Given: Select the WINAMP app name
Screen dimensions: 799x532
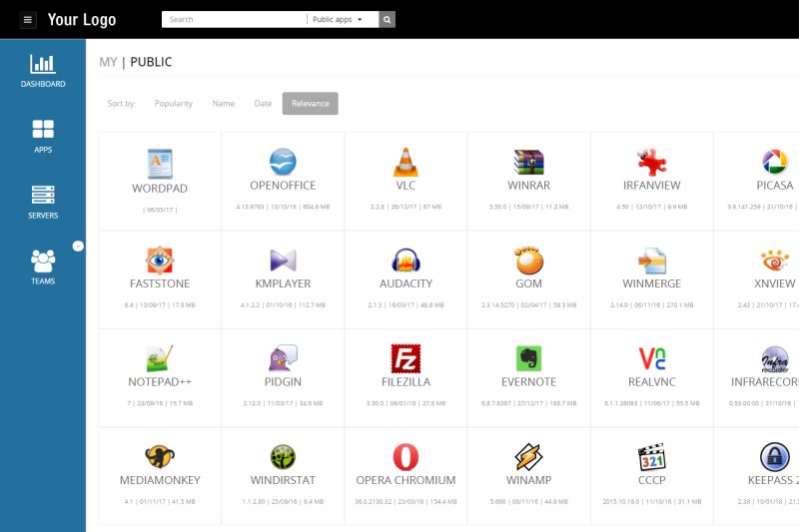Looking at the screenshot, I should (529, 480).
